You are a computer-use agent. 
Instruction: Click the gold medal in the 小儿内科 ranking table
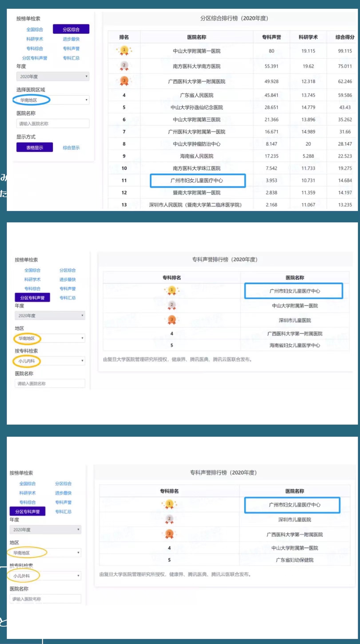click(171, 291)
